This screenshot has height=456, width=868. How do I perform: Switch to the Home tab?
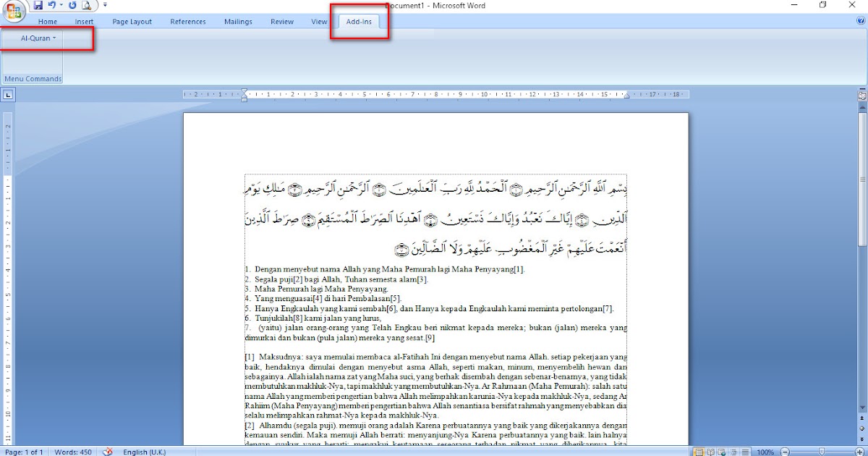48,22
